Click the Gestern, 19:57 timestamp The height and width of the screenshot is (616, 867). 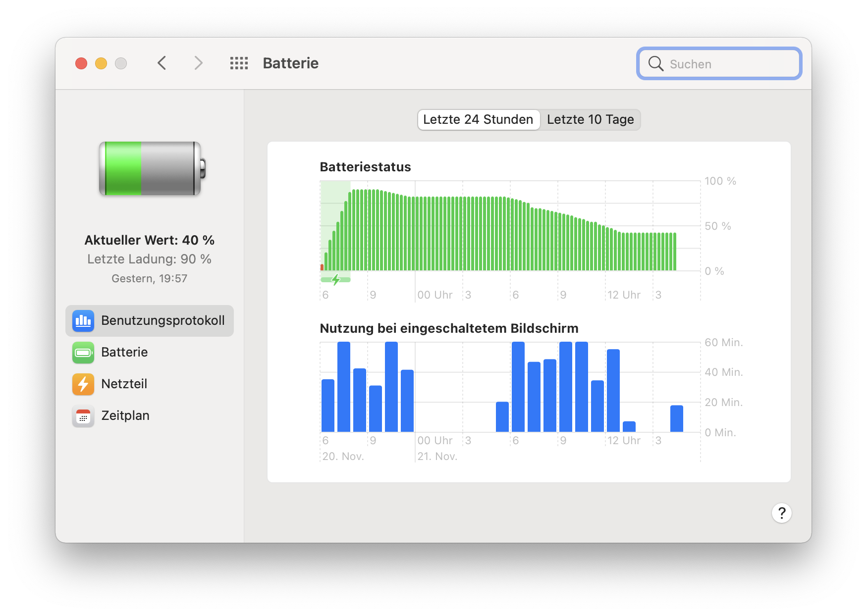point(150,278)
